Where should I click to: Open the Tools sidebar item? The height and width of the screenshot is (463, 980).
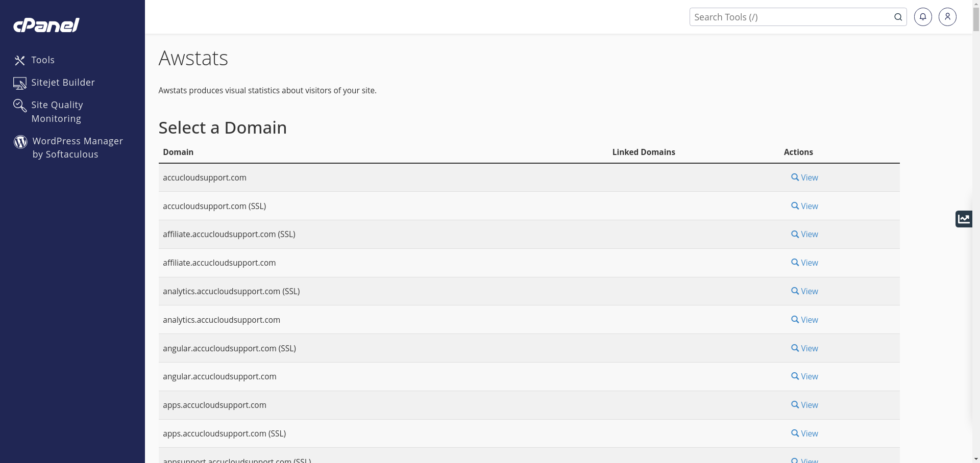[x=43, y=60]
